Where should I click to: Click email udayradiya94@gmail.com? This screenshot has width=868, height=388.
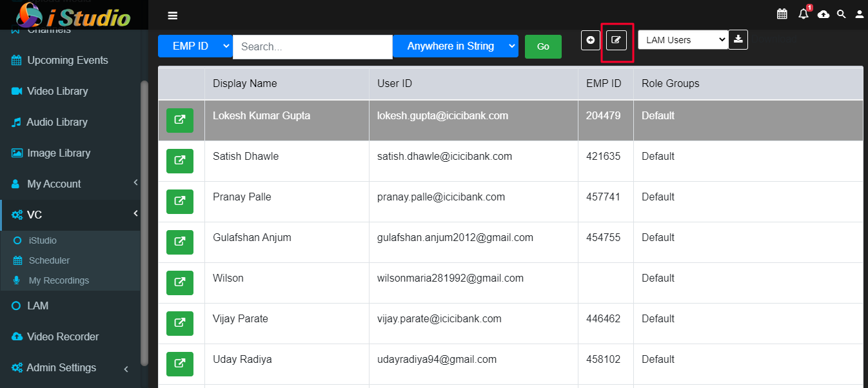437,360
